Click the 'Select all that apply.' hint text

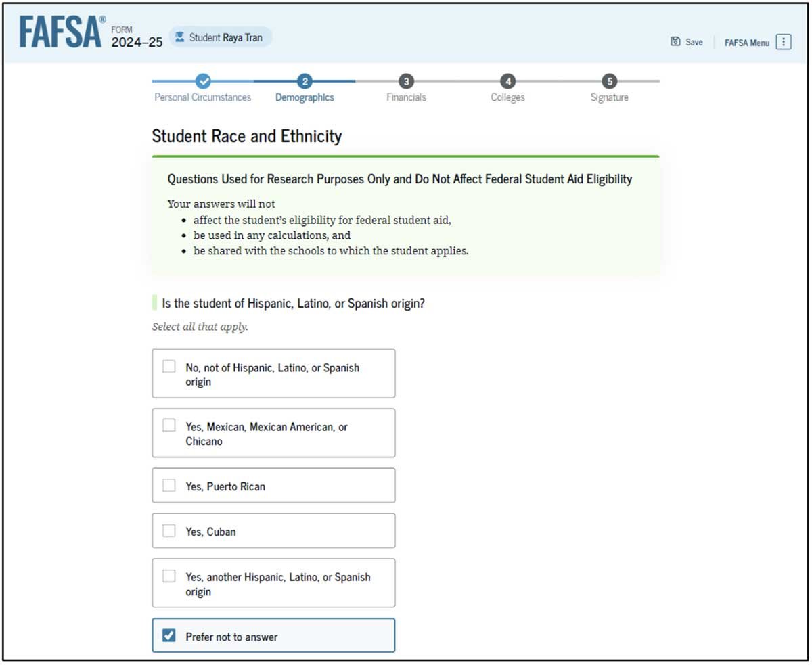click(x=200, y=327)
